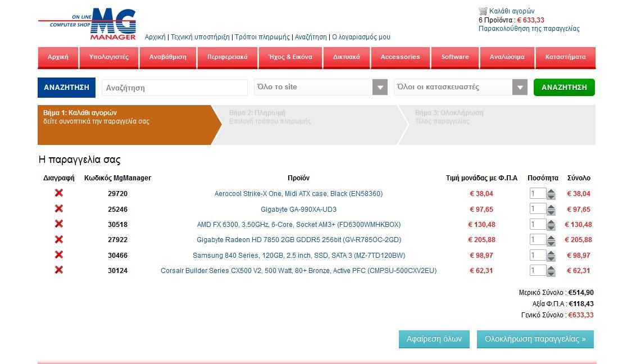This screenshot has height=364, width=641.
Task: Open Aerocool Strike-X One product link
Action: point(298,194)
